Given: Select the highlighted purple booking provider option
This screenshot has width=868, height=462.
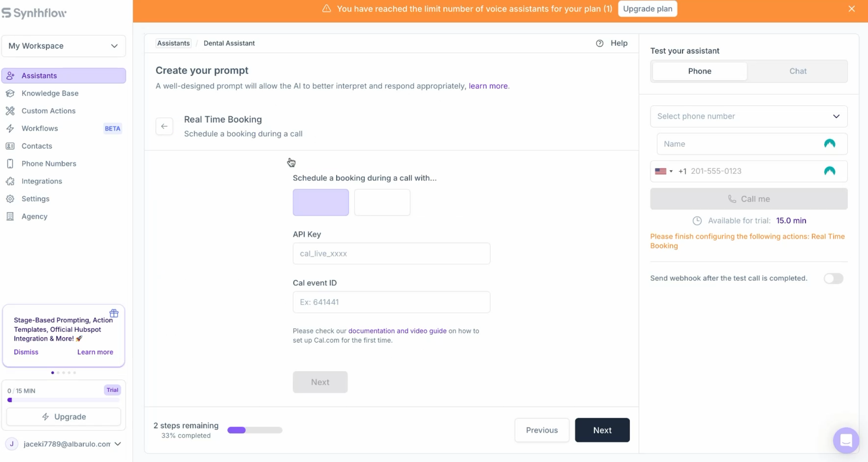Looking at the screenshot, I should [x=321, y=202].
